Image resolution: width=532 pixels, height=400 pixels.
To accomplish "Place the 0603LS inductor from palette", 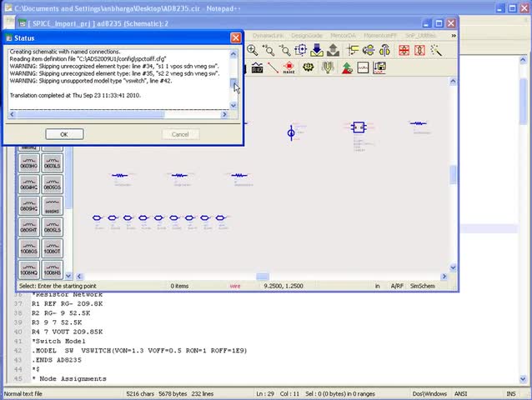I will (53, 162).
